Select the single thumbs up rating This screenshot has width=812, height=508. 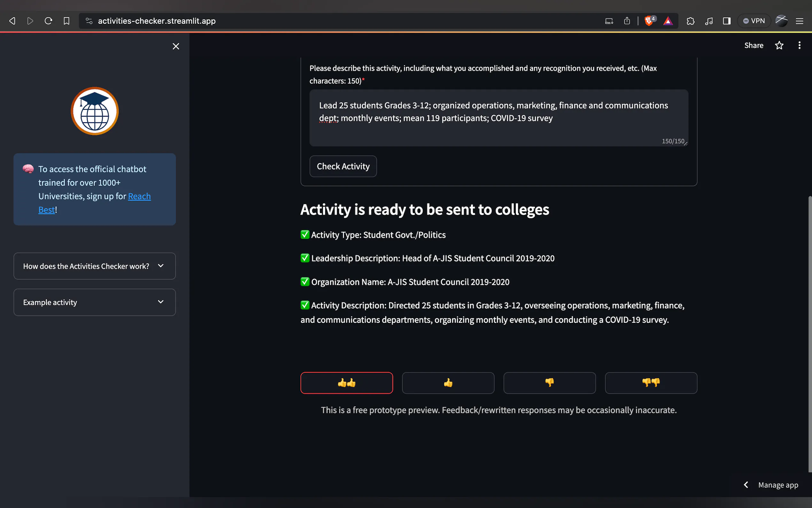pos(448,383)
